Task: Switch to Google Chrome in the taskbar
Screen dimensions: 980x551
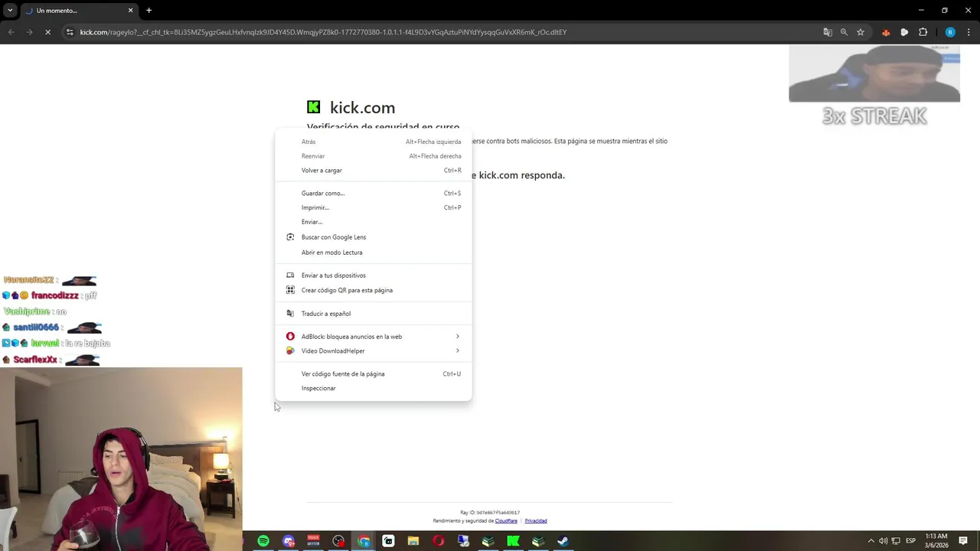Action: click(x=364, y=541)
